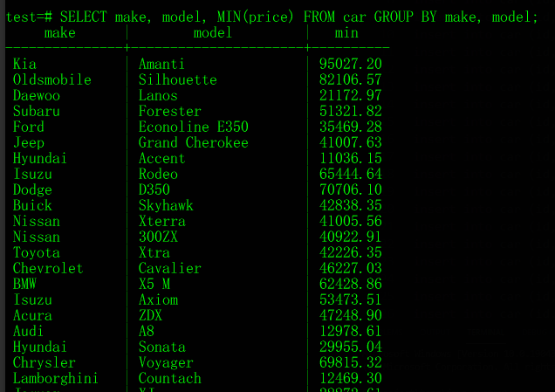Click the price 82106.57
This screenshot has width=555, height=392.
coord(351,79)
